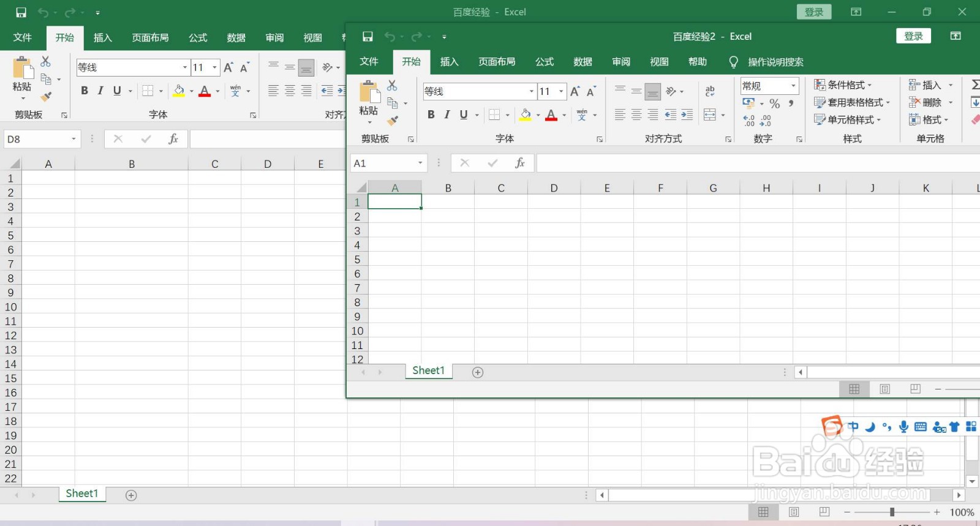Click zoom slider handle in 百度经验 back window
Screen dimensions: 980x526
[x=892, y=512]
